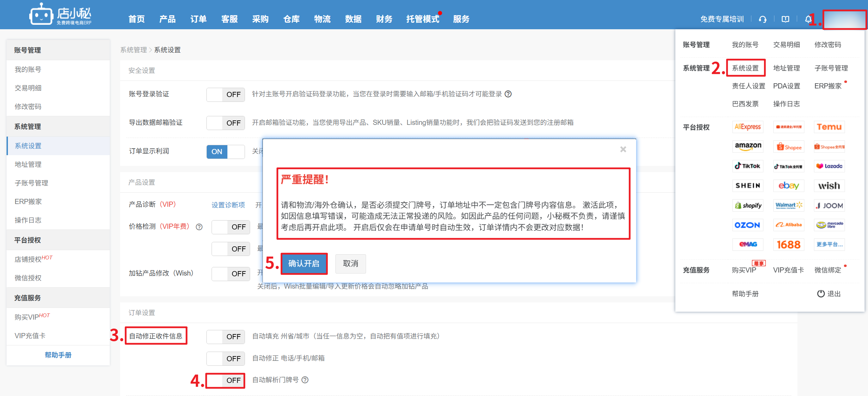Click the 取消 cancel button
868x396 pixels.
pos(351,264)
